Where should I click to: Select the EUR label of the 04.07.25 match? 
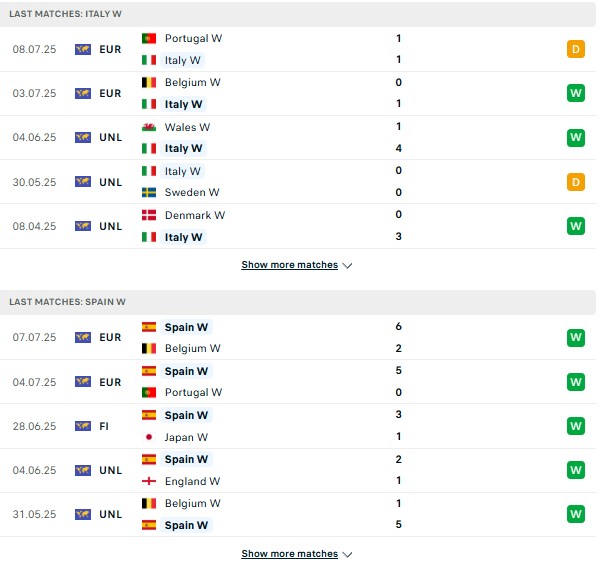tap(110, 382)
